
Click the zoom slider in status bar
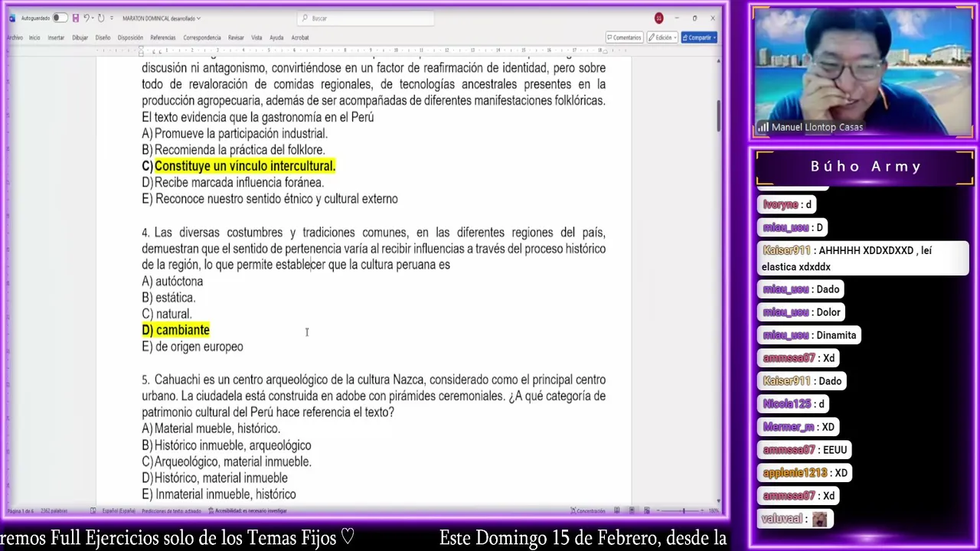click(x=684, y=510)
